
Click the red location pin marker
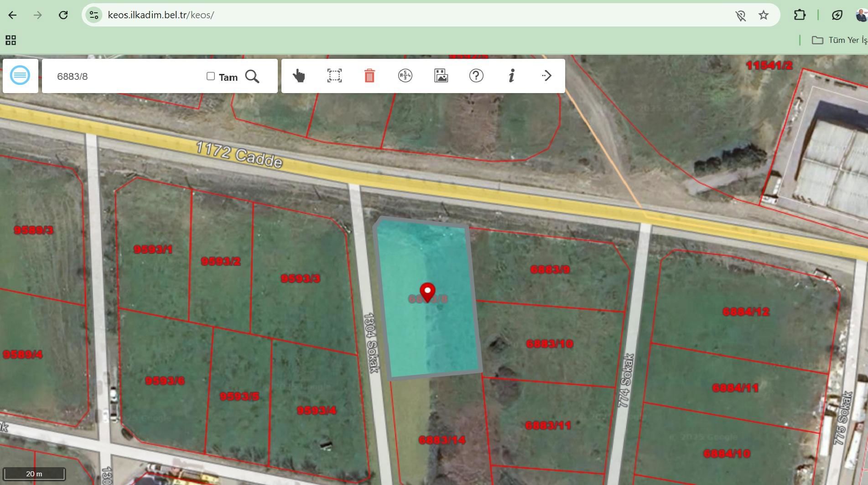coord(427,291)
